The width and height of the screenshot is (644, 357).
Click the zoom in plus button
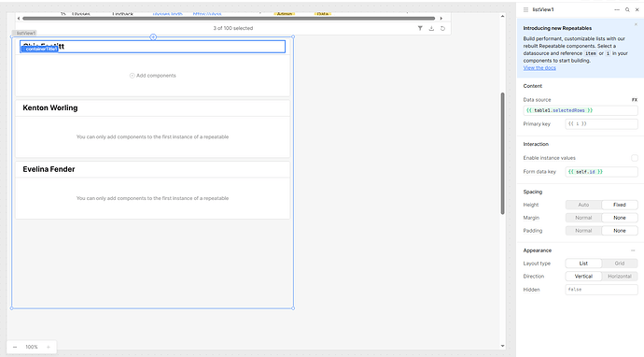pos(49,347)
